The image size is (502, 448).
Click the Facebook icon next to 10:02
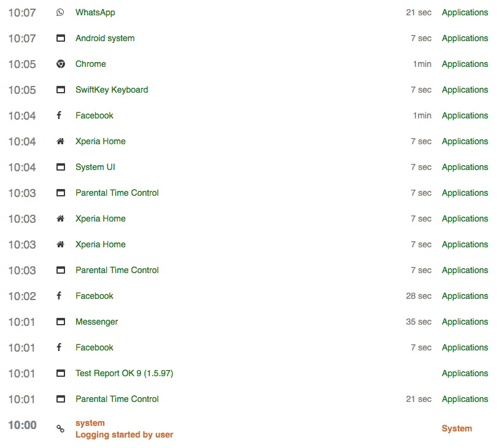(x=60, y=296)
